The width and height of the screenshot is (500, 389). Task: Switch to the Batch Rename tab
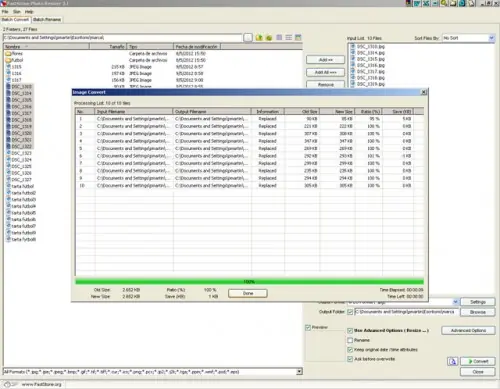pyautogui.click(x=47, y=20)
